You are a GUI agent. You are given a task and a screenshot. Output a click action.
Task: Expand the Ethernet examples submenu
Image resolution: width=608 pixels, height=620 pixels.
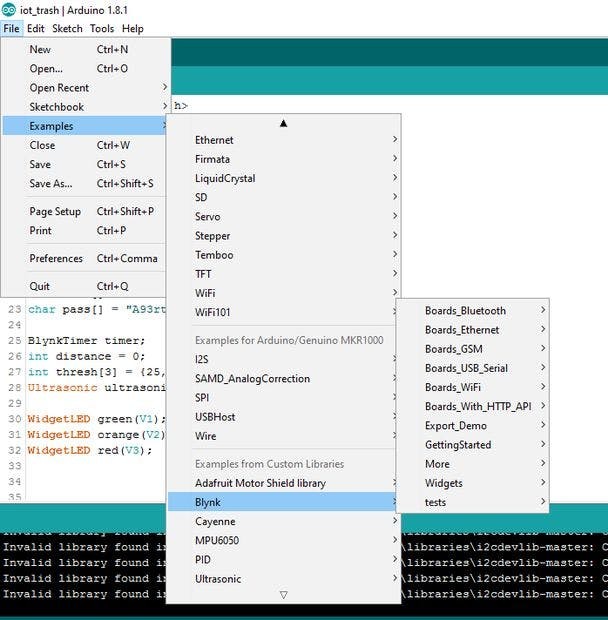point(283,140)
